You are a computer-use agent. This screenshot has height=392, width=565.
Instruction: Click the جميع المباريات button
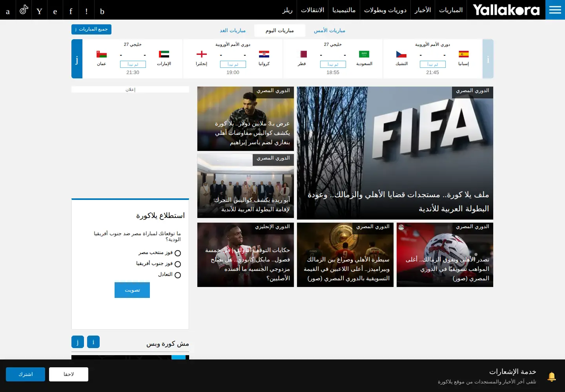click(x=91, y=29)
